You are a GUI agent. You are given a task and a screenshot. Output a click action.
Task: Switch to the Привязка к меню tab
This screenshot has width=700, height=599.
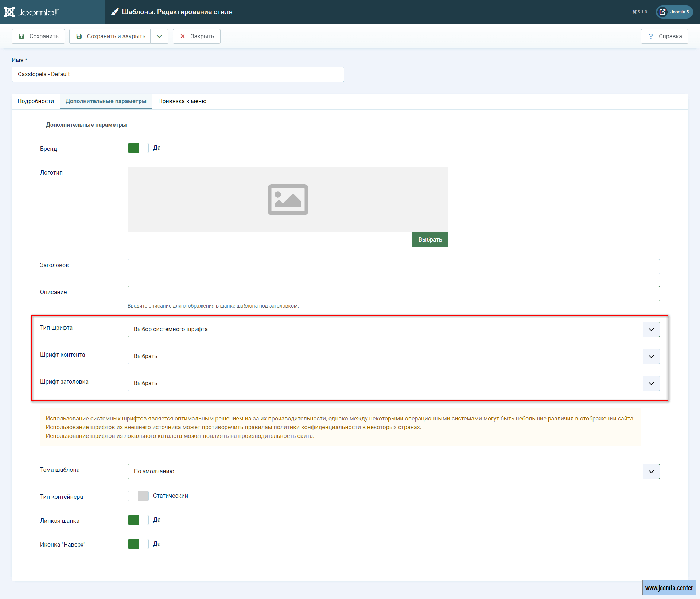[182, 101]
